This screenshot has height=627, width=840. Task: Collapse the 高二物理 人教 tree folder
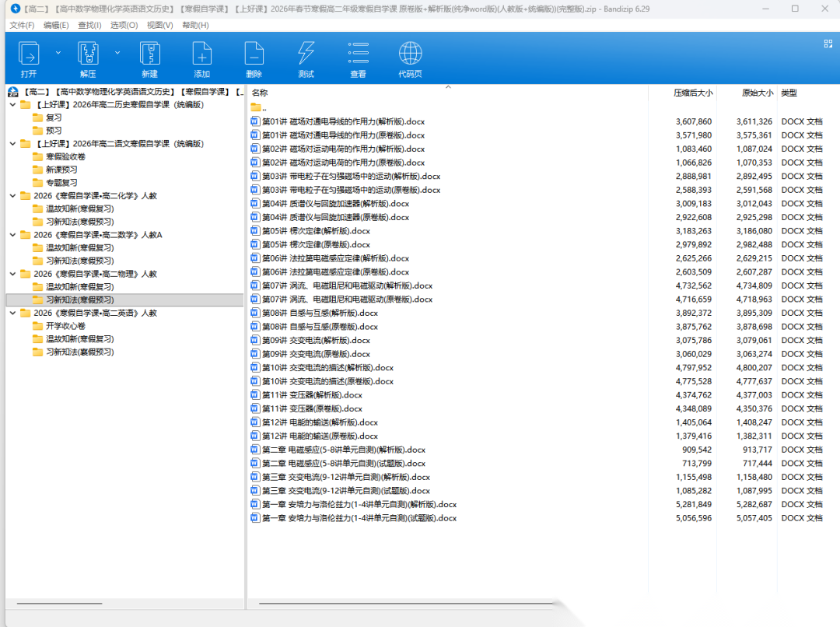12,274
